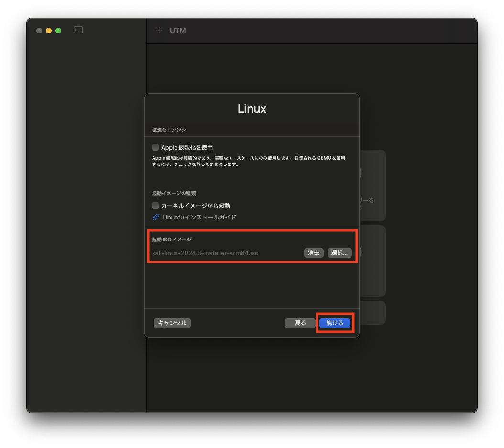Click the kali-linux-2024.3 ISO filename field

click(x=206, y=253)
